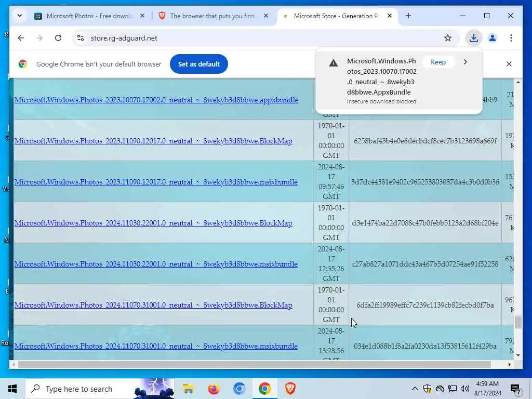Select hash starting with d3e1474ba22d7088

tap(425, 223)
